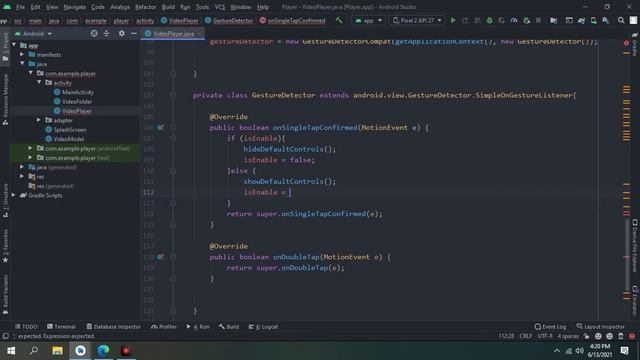Hide the Project panel with minus icon
The width and height of the screenshot is (640, 360).
click(133, 33)
